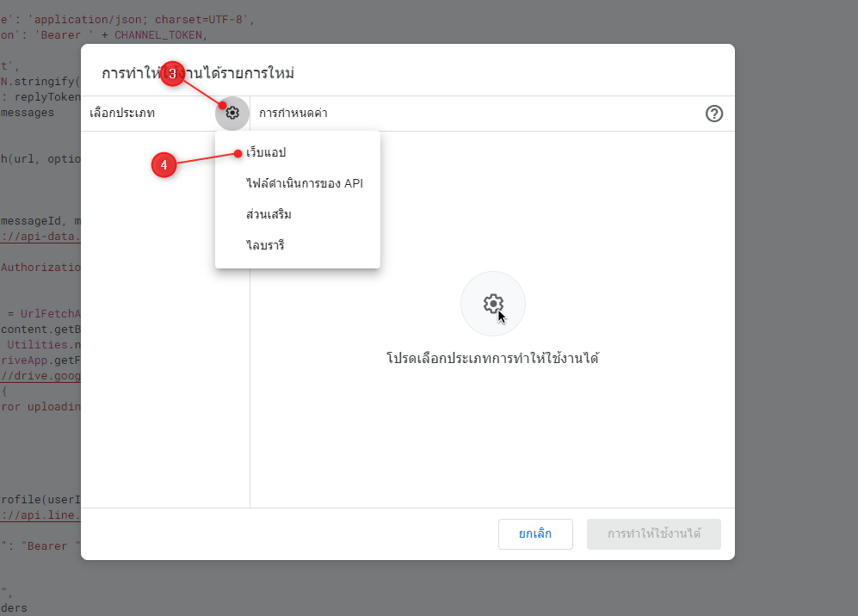Pick ไลบรารี in the dropdown menu

(x=265, y=245)
